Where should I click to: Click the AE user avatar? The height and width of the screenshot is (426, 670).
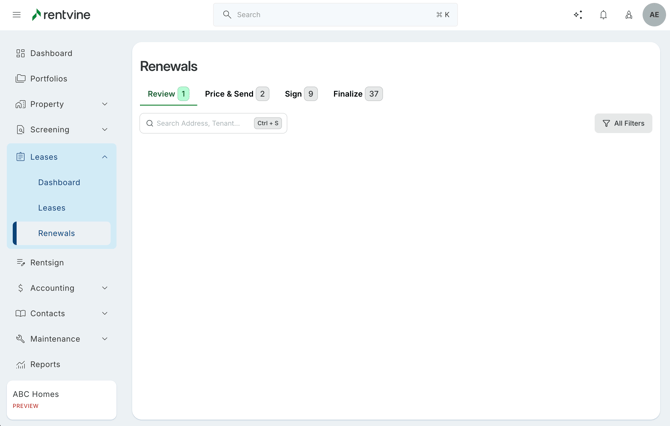tap(654, 15)
